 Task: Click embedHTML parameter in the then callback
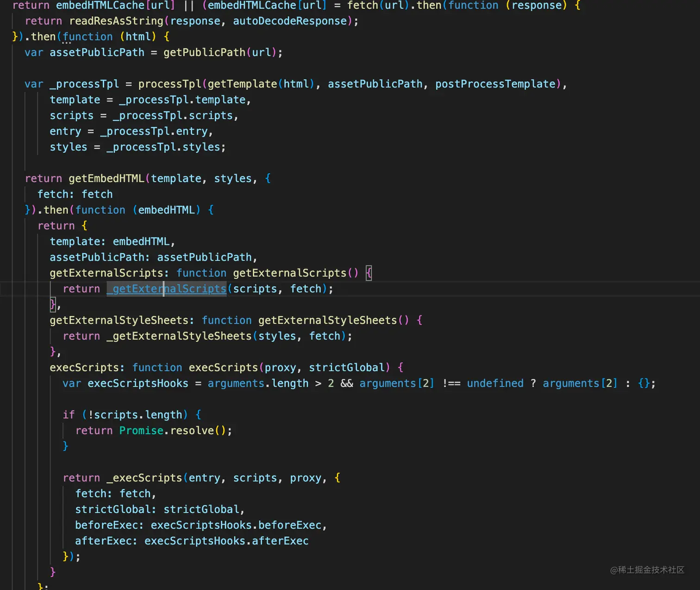tap(167, 210)
